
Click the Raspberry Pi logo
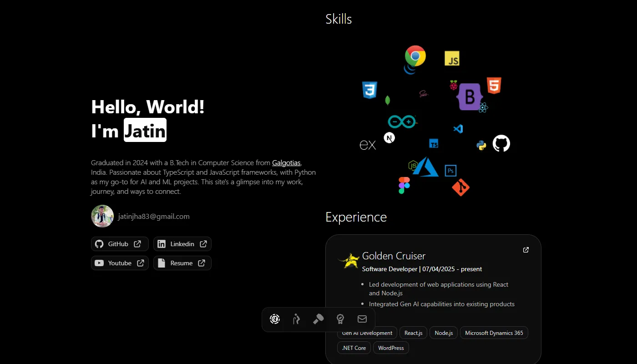coord(454,85)
